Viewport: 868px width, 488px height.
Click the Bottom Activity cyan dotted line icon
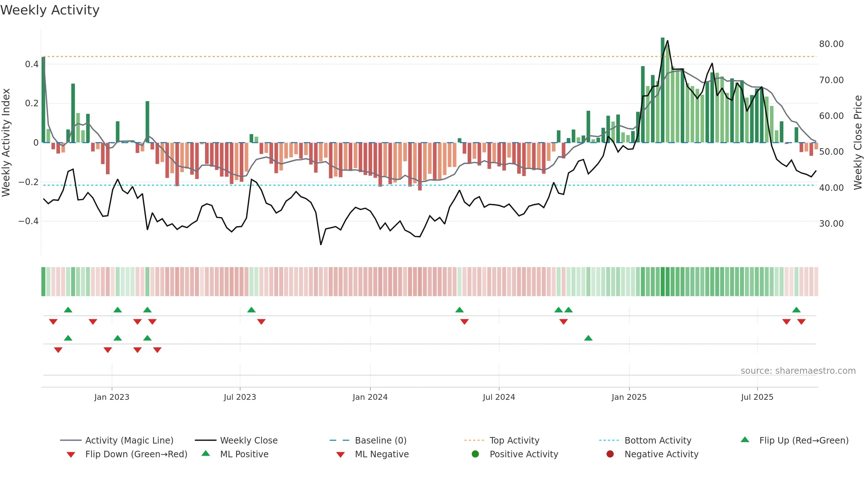point(609,440)
